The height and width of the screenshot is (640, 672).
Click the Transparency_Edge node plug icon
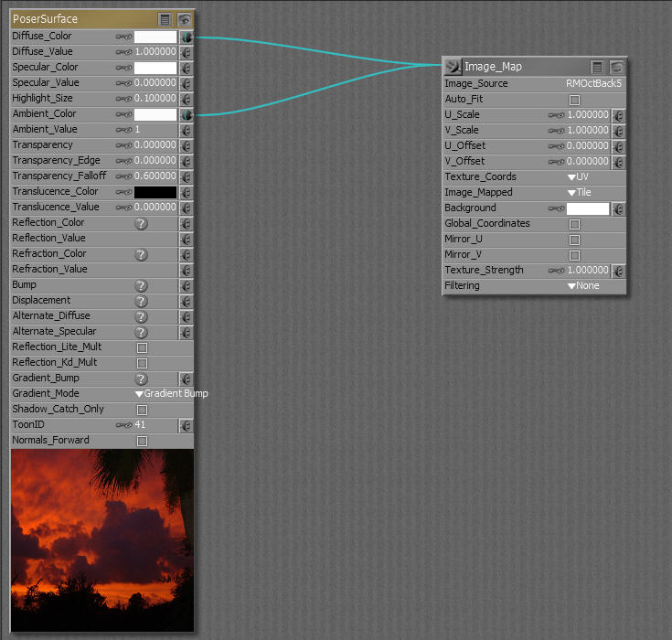click(x=186, y=161)
